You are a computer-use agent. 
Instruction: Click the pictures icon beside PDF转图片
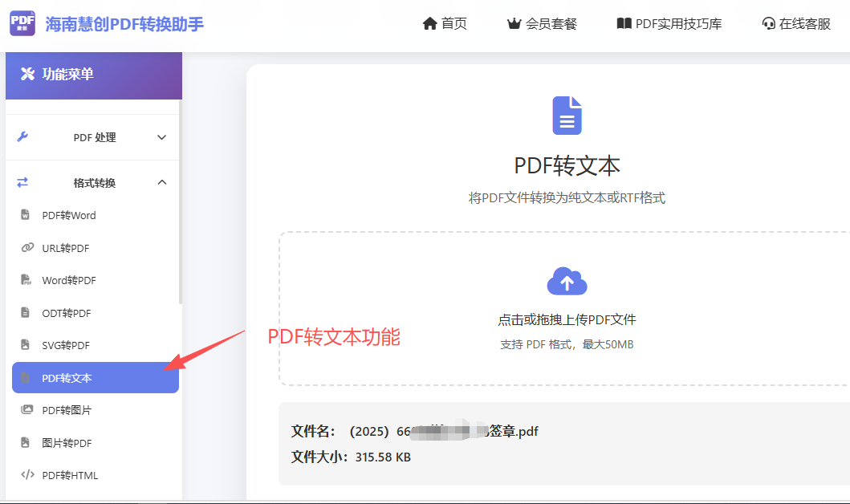(x=26, y=410)
